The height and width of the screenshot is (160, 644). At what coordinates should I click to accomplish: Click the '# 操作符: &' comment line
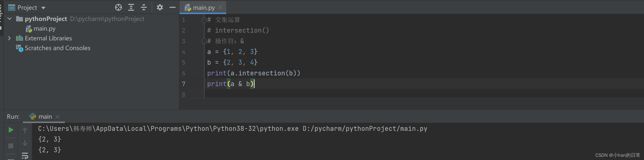point(225,41)
